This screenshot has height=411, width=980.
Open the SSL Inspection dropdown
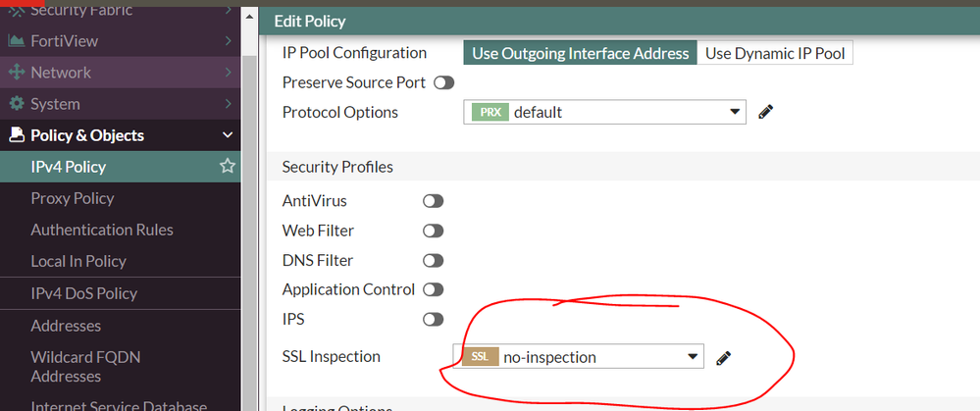(579, 357)
